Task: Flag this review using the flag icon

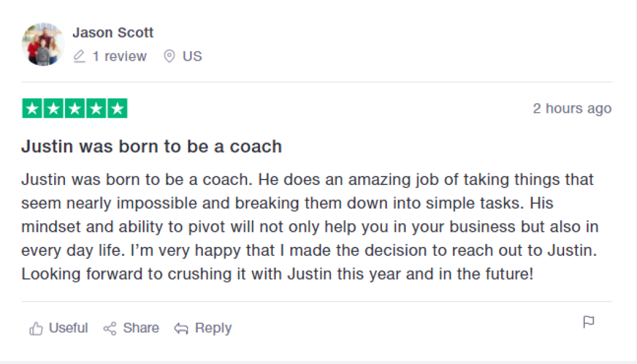Action: pyautogui.click(x=588, y=322)
